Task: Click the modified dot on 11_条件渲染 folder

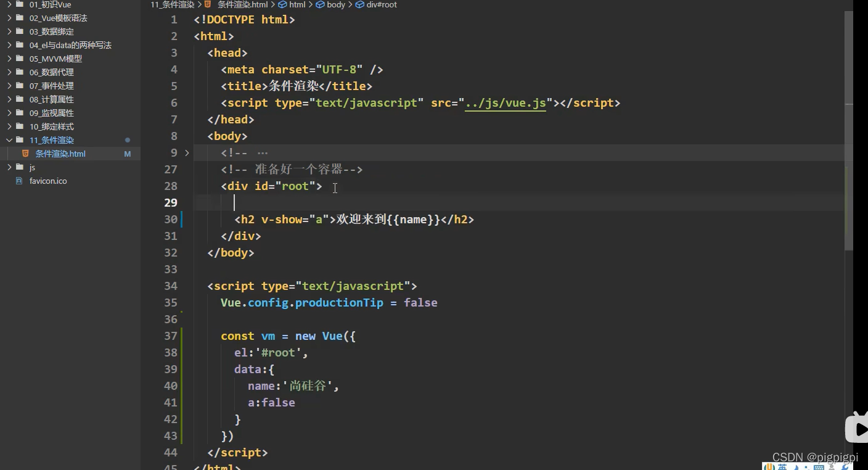Action: coord(128,140)
